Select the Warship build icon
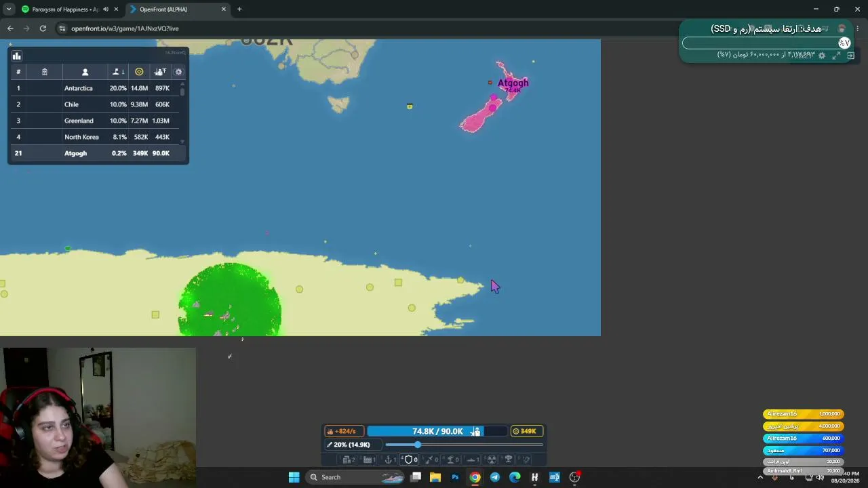868x488 pixels. point(473,460)
